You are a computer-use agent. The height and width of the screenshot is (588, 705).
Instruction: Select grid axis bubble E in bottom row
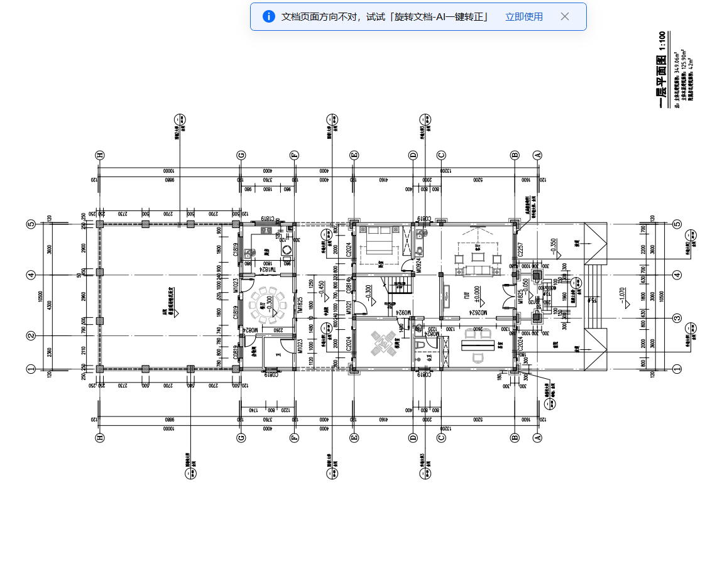354,437
